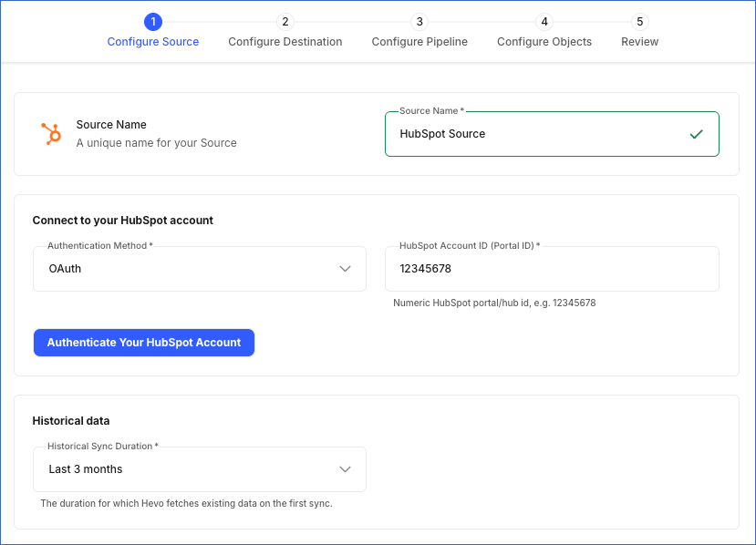
Task: Click the 'Historical data' heading
Action: (71, 421)
